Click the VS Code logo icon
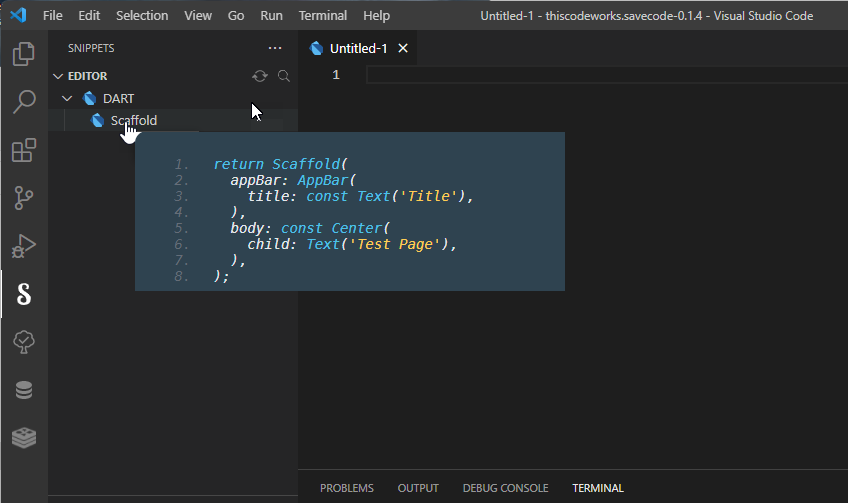 click(x=18, y=15)
